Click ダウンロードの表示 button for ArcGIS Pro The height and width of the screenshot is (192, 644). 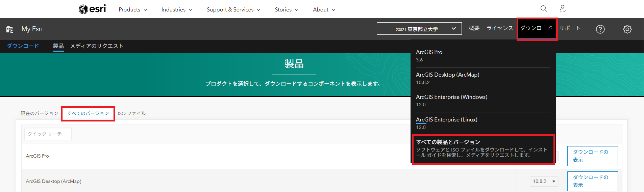(x=592, y=156)
